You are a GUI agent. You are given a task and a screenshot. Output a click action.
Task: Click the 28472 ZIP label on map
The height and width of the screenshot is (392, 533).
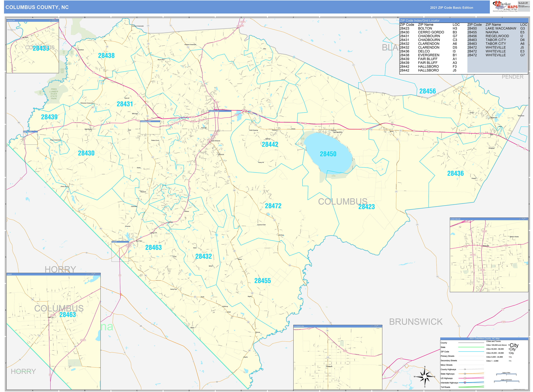click(x=273, y=206)
